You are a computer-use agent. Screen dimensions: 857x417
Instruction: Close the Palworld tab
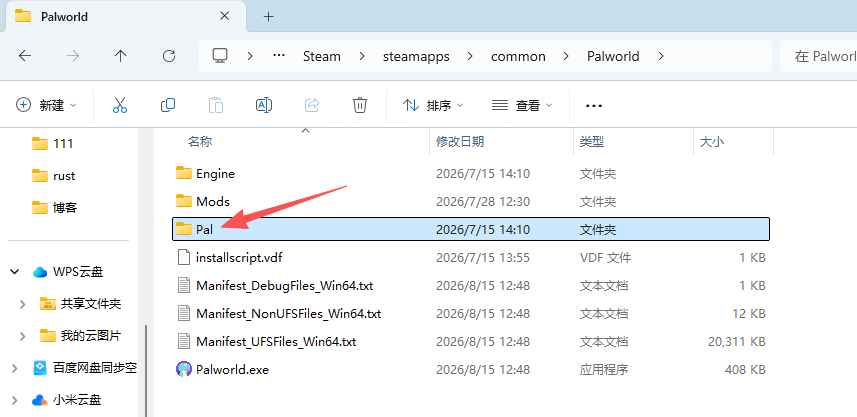[x=225, y=16]
